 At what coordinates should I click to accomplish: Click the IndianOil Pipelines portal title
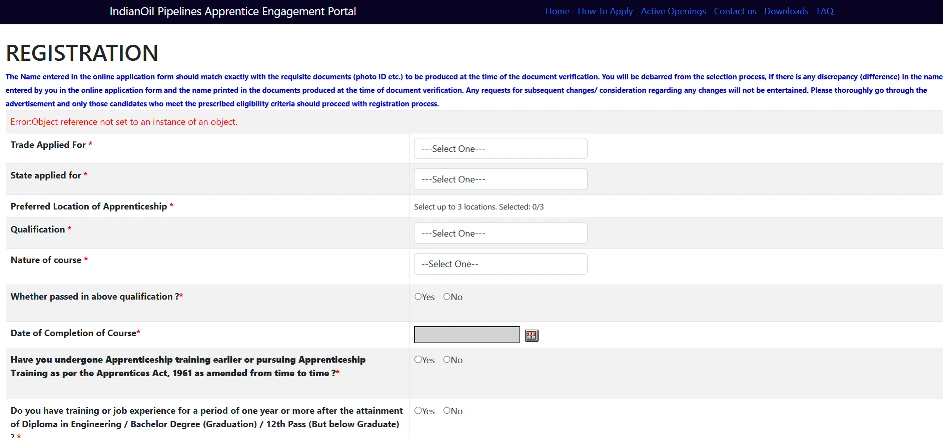pos(232,12)
